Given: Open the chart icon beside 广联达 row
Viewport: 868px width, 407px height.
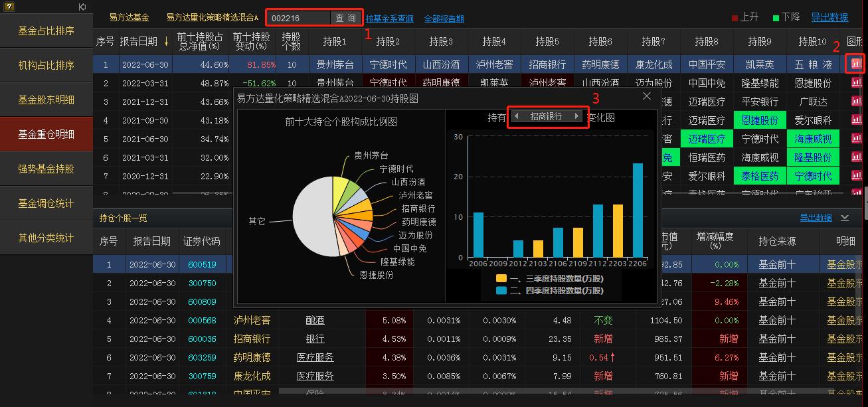Looking at the screenshot, I should click(855, 100).
